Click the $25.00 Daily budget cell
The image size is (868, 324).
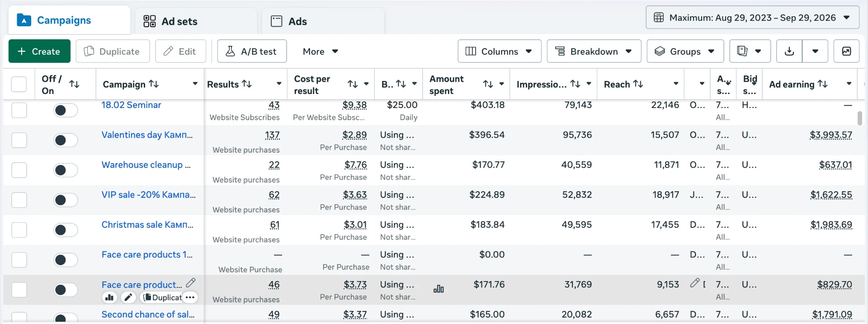point(402,111)
